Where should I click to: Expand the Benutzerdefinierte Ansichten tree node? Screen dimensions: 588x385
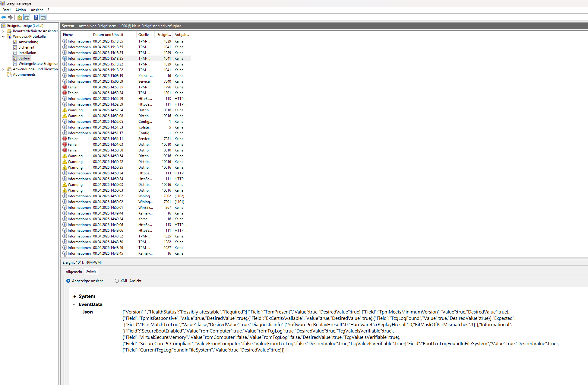(3, 31)
